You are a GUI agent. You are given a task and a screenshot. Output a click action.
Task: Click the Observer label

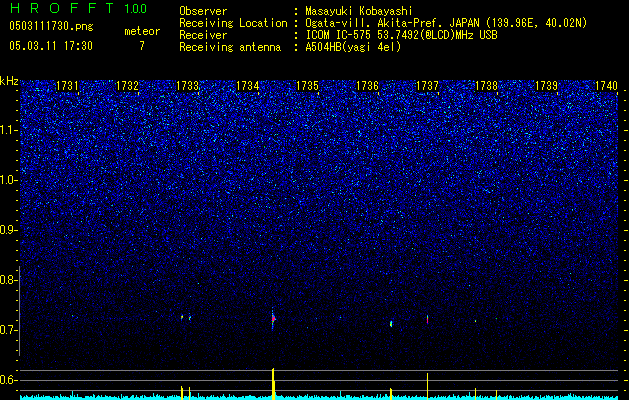click(203, 11)
